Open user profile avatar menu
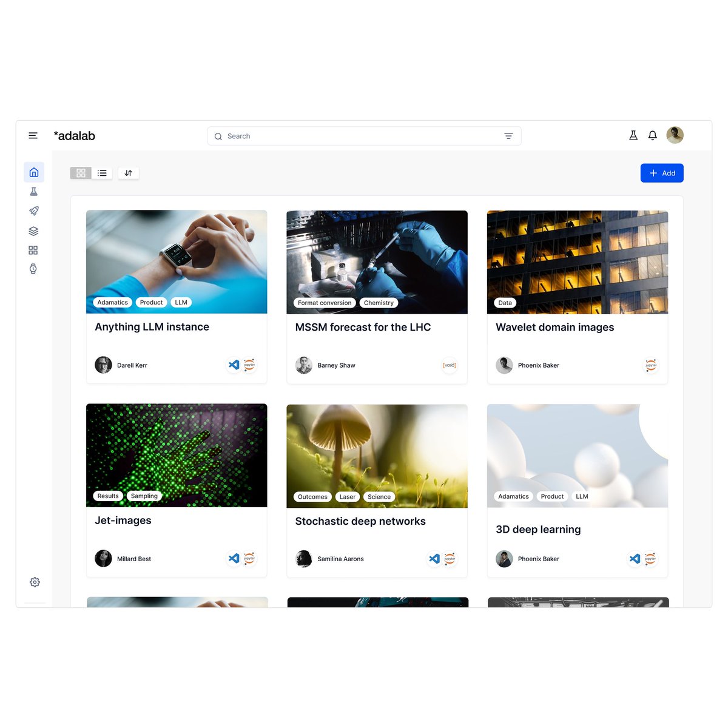Viewport: 728px width, 728px height. tap(675, 135)
